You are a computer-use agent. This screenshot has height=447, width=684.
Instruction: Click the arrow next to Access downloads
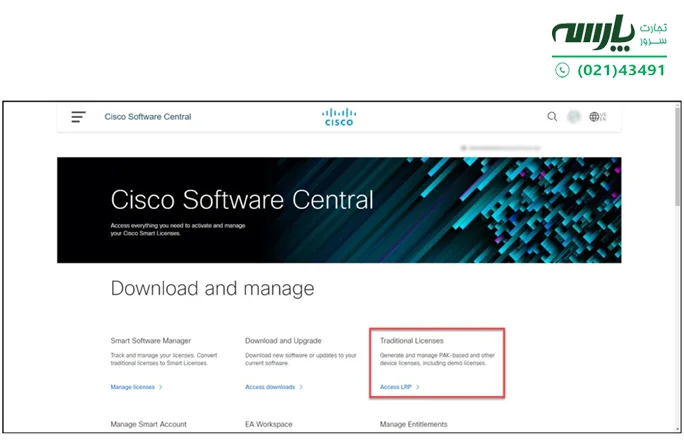click(x=301, y=386)
